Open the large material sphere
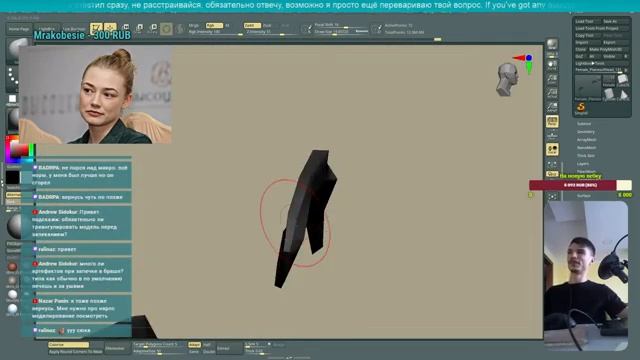Viewport: 640px width, 360px height. click(x=15, y=226)
